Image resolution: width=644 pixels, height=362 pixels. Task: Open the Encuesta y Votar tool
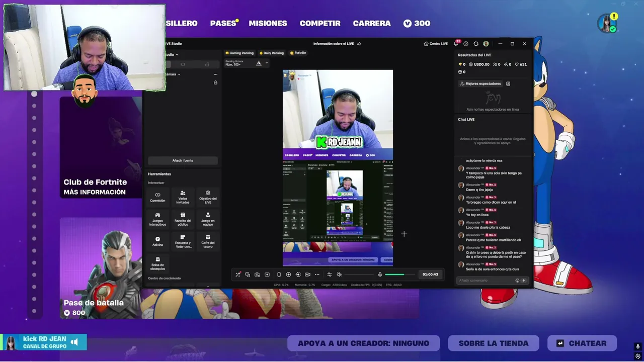(x=183, y=241)
